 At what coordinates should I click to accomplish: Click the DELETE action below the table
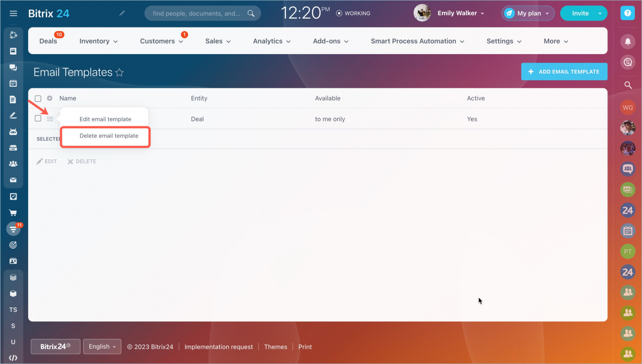coord(82,161)
